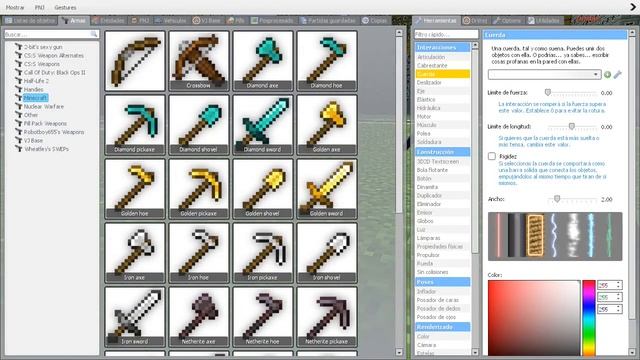This screenshot has width=640, height=360.
Task: Choose the Duplicador tool
Action: pos(442,196)
